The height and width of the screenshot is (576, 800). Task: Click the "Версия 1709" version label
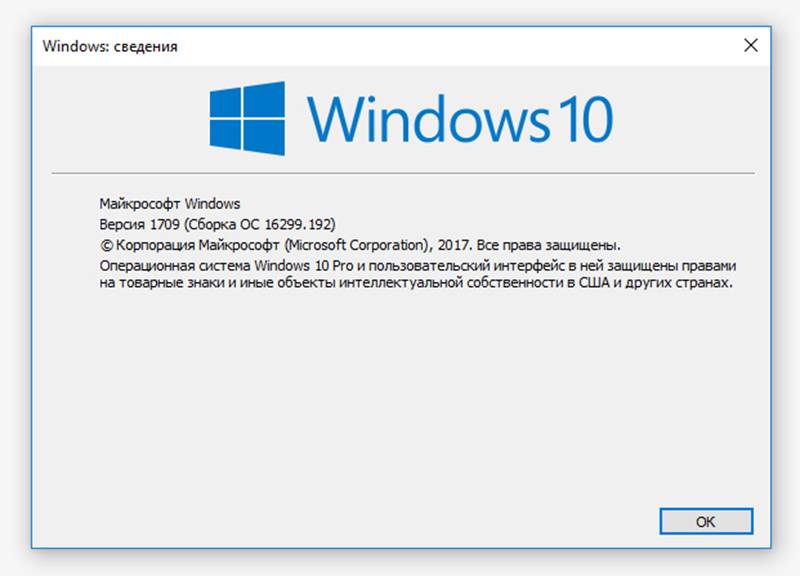tap(139, 224)
